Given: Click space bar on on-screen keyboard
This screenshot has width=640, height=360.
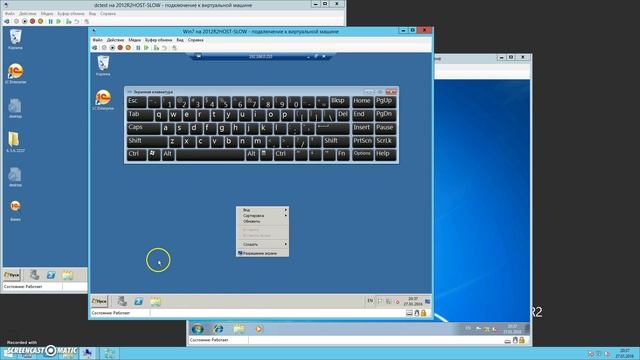Looking at the screenshot, I should click(210, 155).
